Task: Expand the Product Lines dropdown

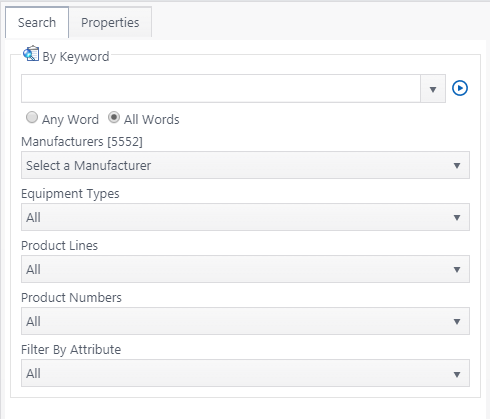Action: click(245, 269)
